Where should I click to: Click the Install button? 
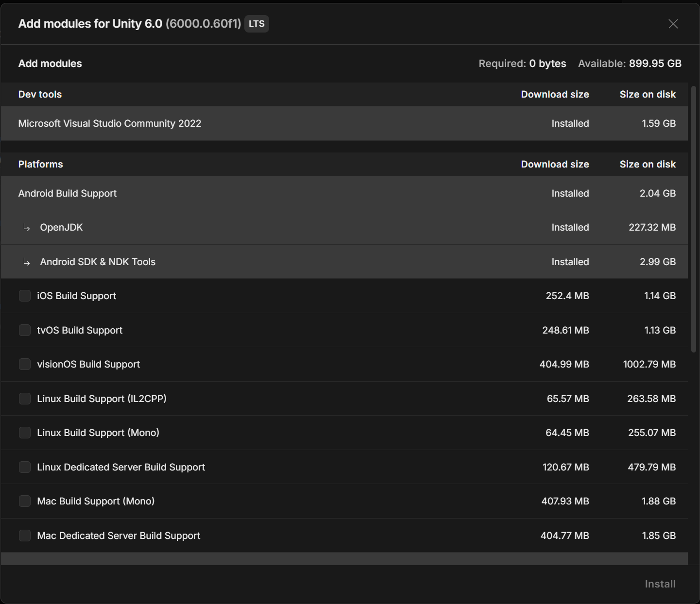click(x=660, y=584)
